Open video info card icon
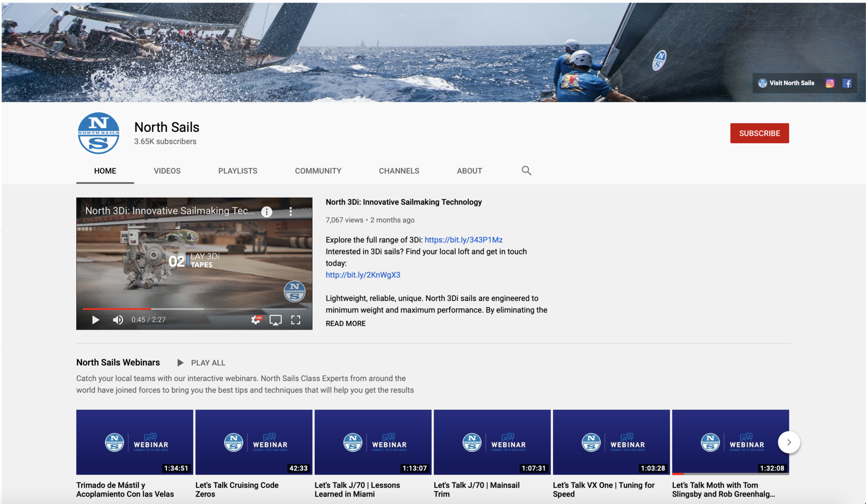This screenshot has height=504, width=866. click(x=267, y=212)
